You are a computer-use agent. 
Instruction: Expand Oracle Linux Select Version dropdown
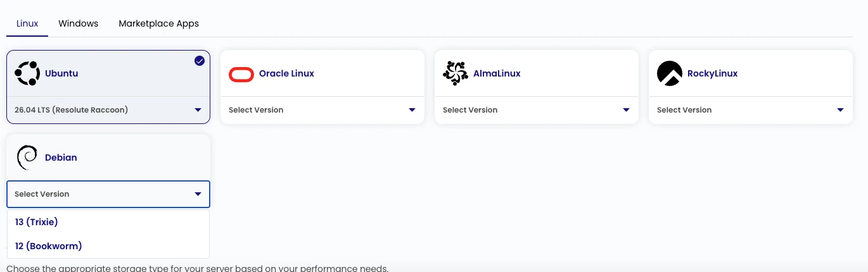click(x=322, y=110)
